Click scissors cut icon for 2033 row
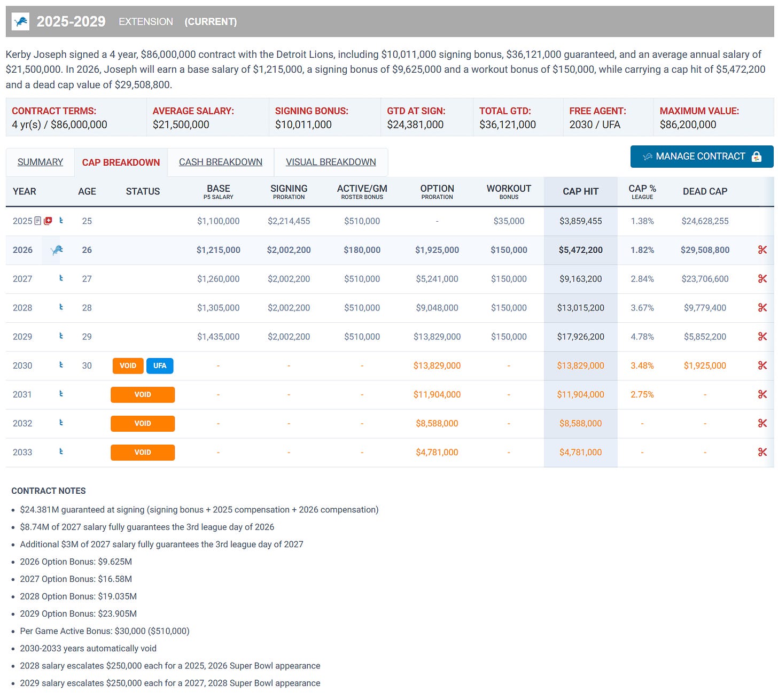 pyautogui.click(x=763, y=452)
